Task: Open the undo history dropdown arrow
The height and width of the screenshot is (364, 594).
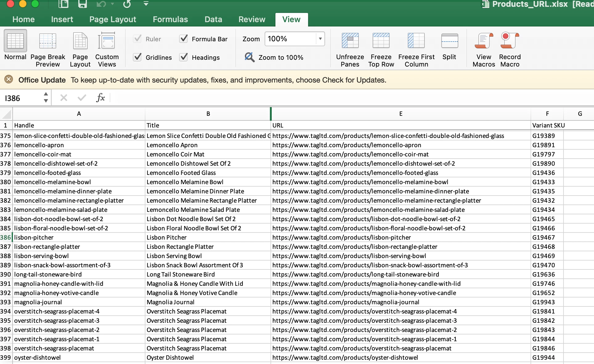Action: 112,4
